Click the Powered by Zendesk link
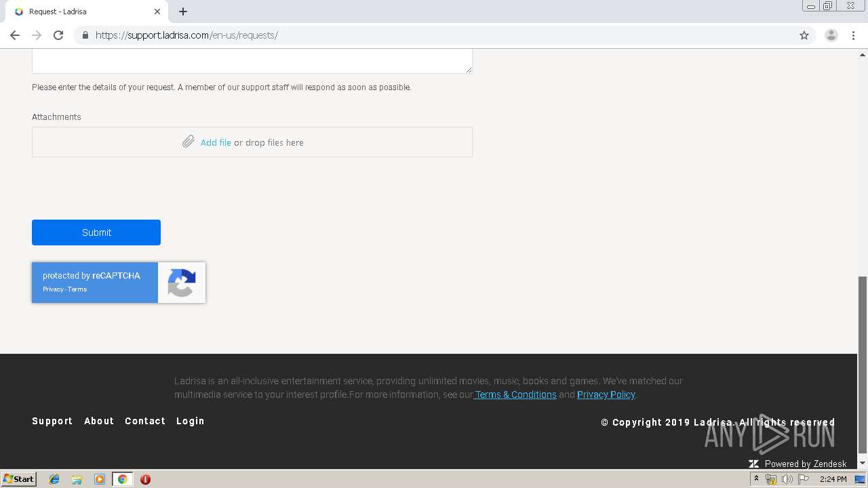The width and height of the screenshot is (868, 488). [806, 464]
